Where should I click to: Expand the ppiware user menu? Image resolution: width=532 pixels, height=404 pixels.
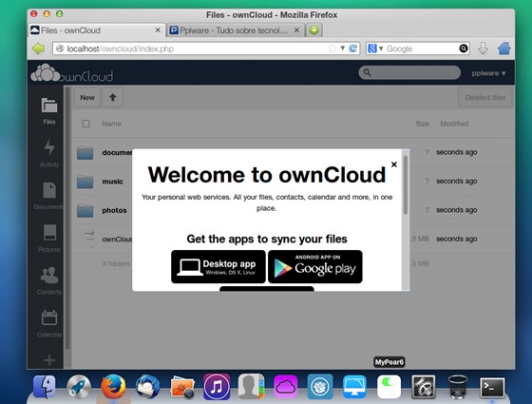(488, 73)
